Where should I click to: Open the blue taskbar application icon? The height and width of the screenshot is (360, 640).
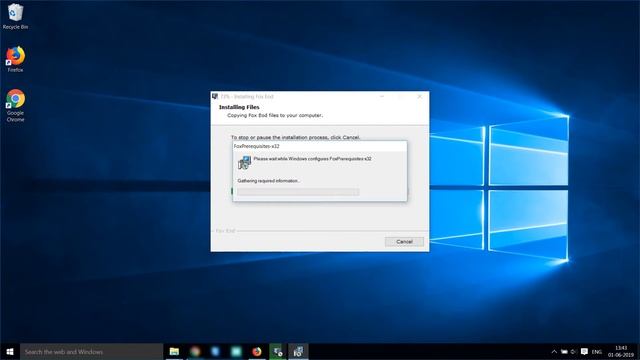pyautogui.click(x=216, y=351)
